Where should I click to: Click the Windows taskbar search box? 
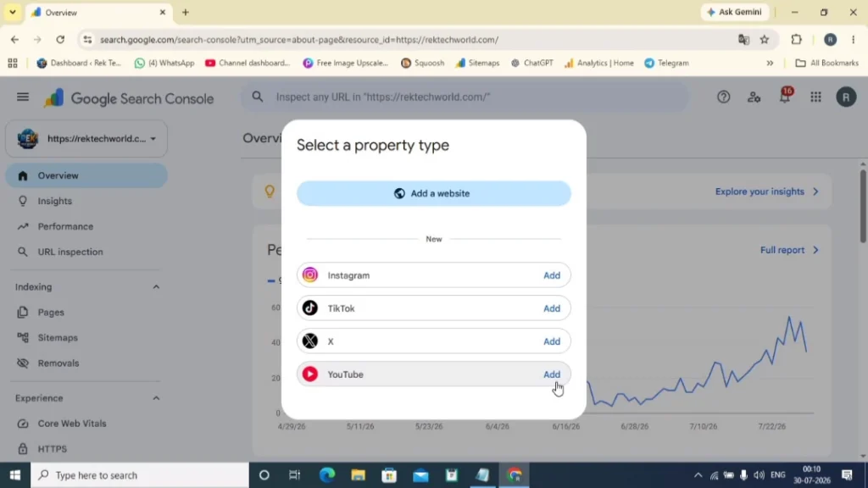[140, 475]
